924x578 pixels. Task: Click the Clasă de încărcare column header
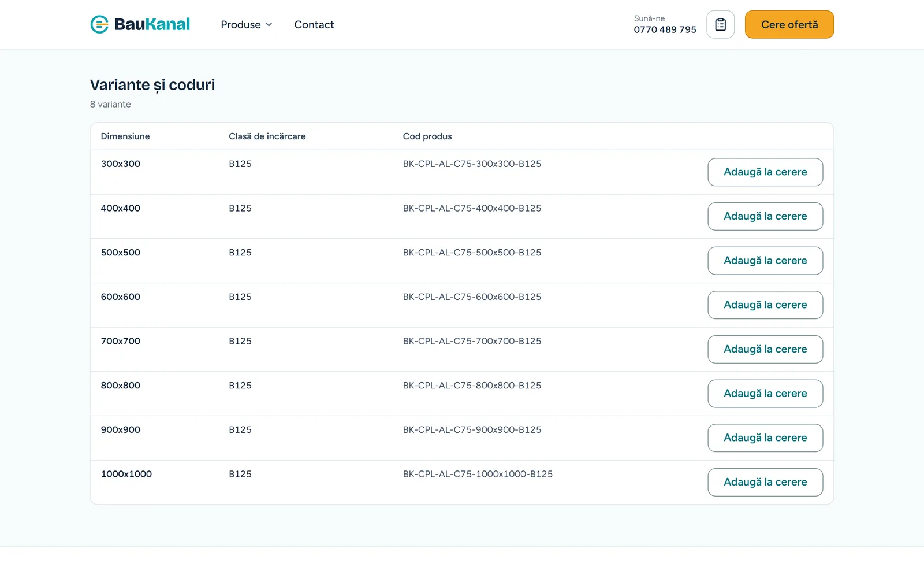(x=267, y=136)
